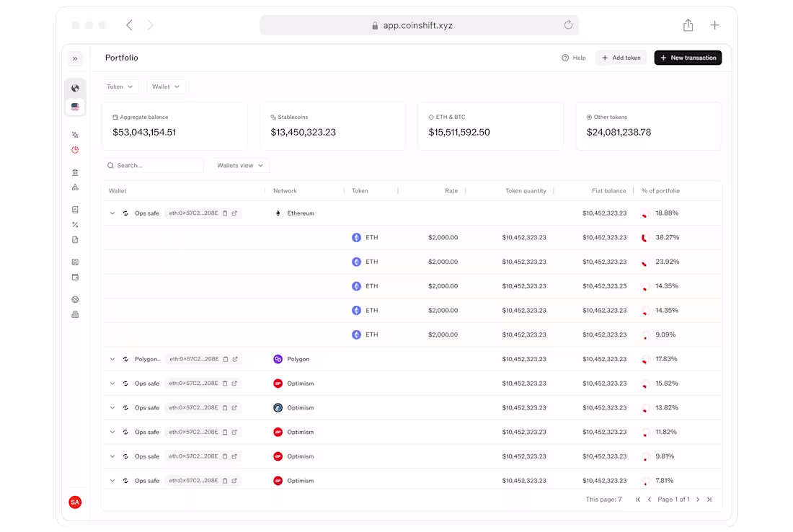Viewport: 793px width, 532px height.
Task: Click the Add token button
Action: coord(621,58)
